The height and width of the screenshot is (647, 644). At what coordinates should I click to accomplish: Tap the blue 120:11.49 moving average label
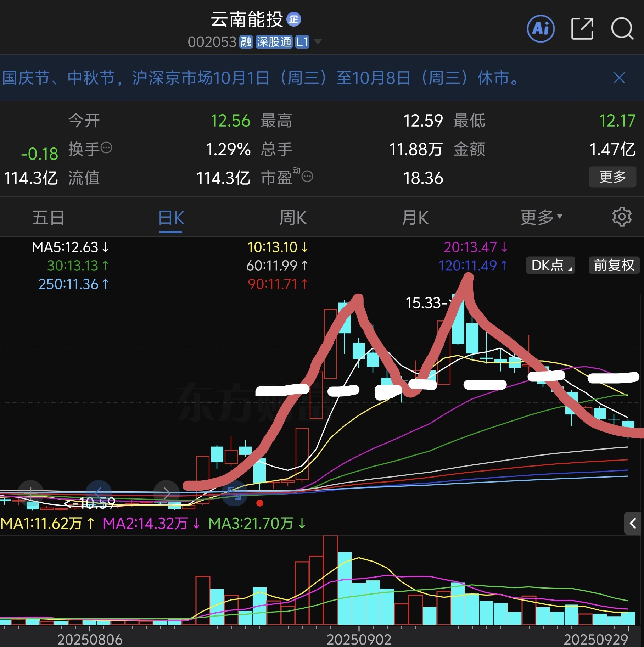click(x=473, y=266)
